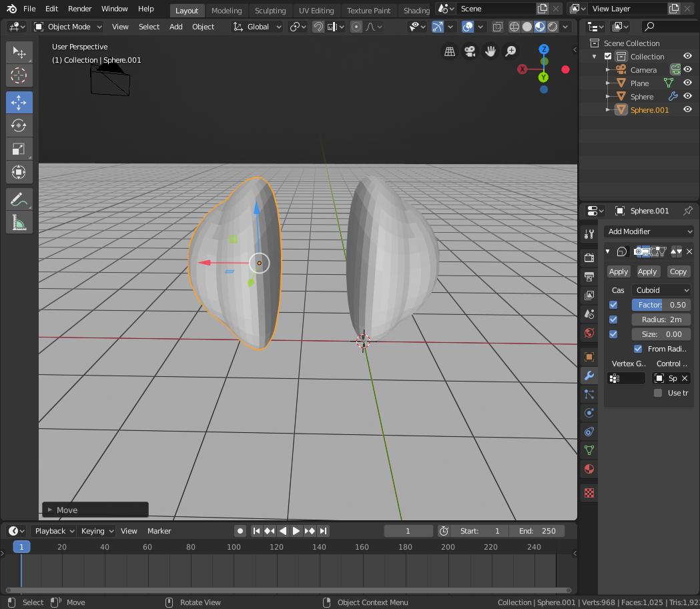
Task: Select the Move tool
Action: 19,103
